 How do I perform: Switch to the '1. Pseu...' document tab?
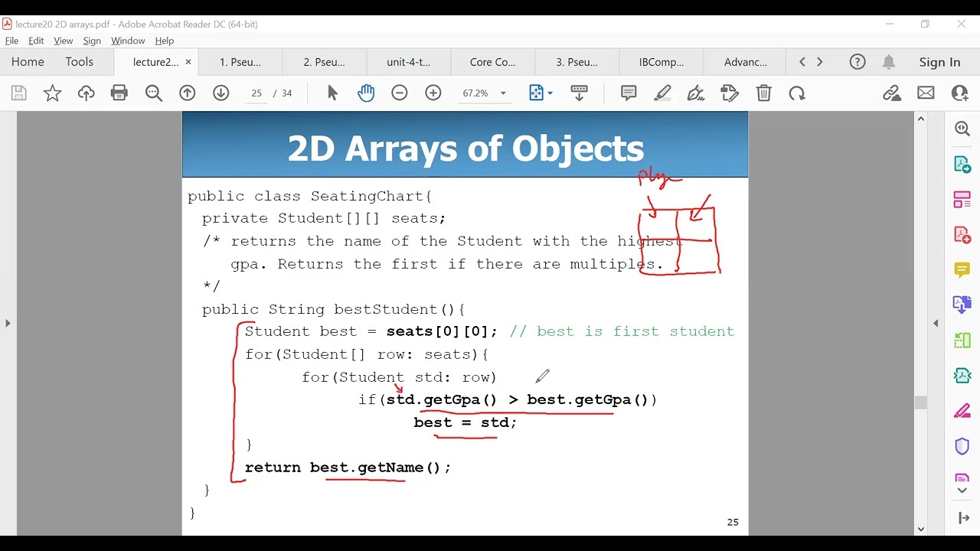(x=240, y=62)
